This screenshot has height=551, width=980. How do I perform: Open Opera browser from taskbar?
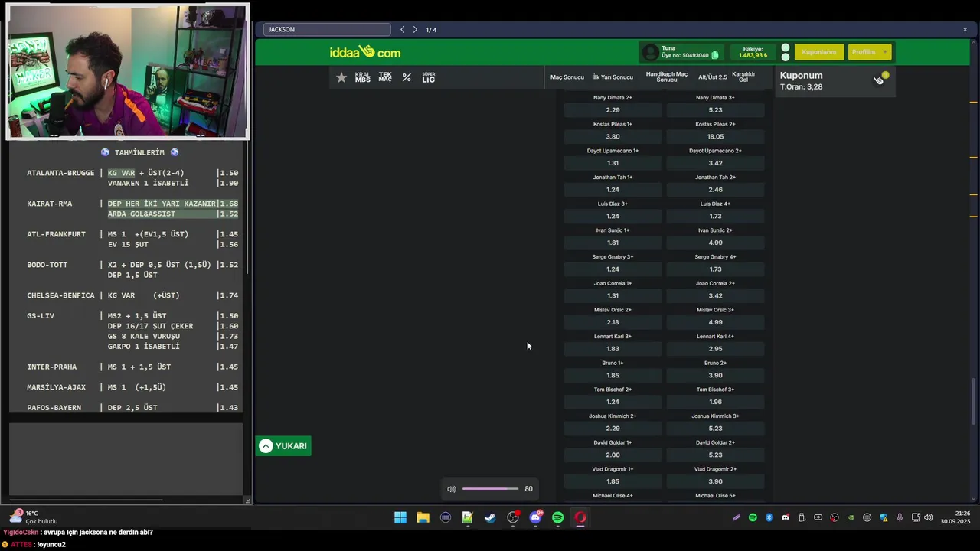tap(580, 518)
